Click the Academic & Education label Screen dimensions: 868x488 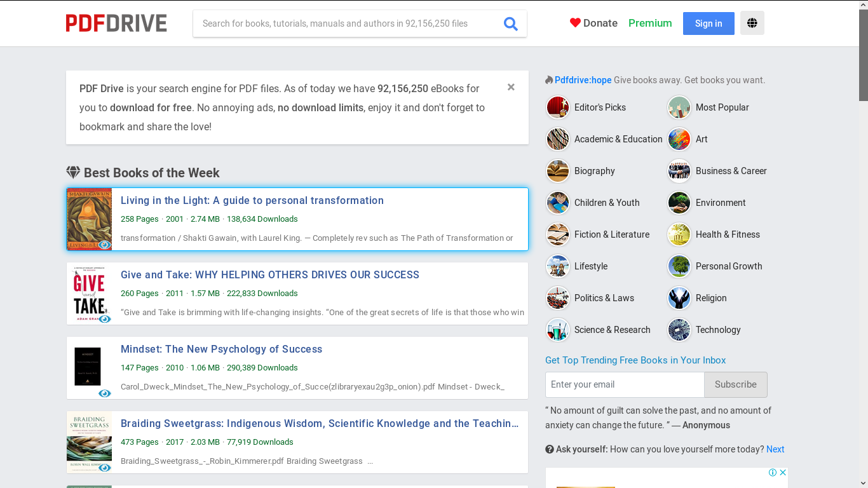pos(618,139)
